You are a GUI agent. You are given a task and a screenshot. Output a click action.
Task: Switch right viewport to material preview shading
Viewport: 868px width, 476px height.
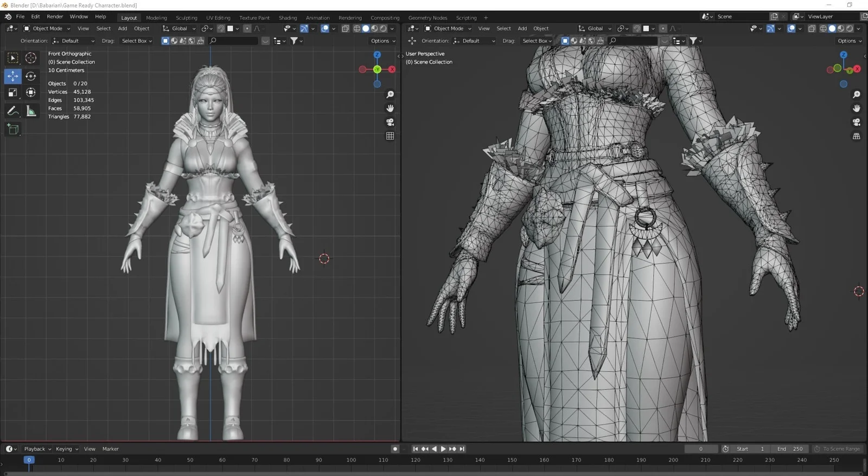point(841,28)
